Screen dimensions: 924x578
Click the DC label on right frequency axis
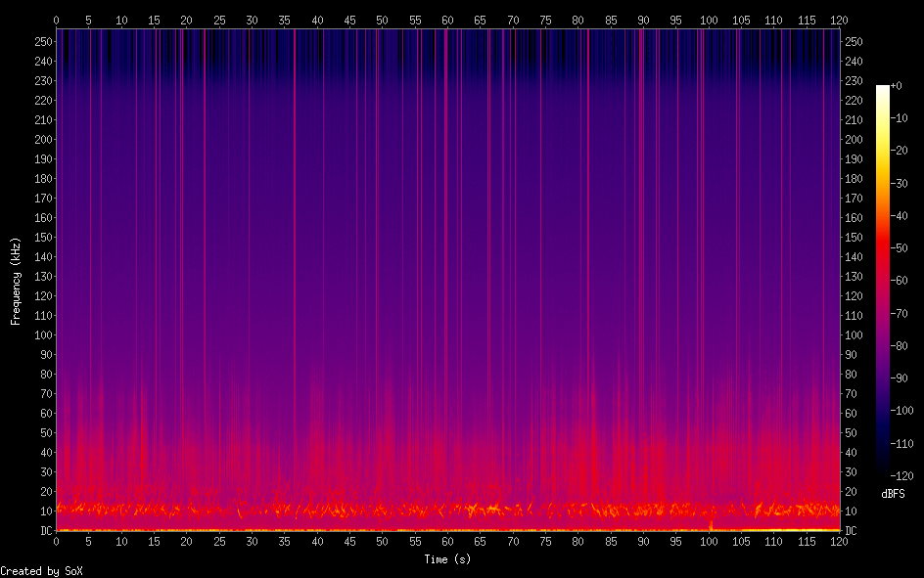pos(852,531)
